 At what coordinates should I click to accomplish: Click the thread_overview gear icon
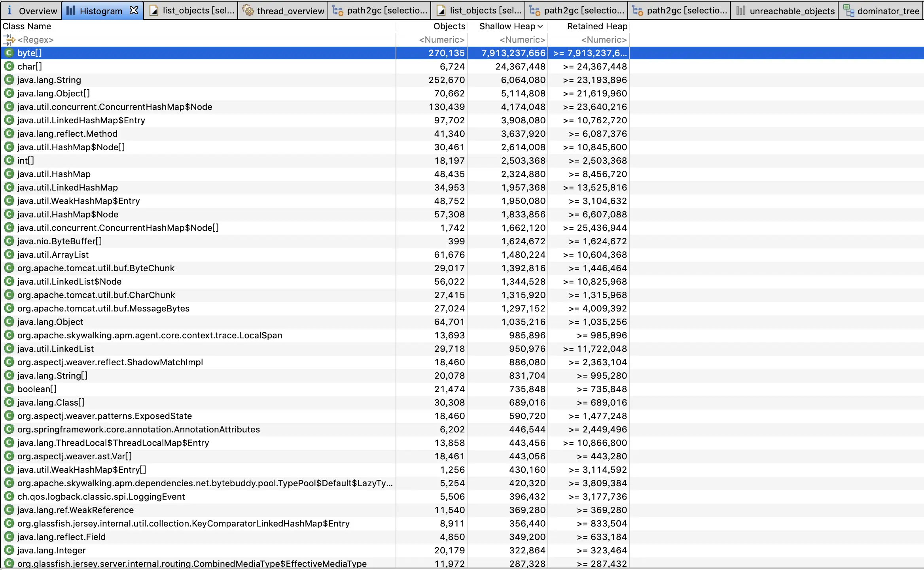click(x=248, y=11)
